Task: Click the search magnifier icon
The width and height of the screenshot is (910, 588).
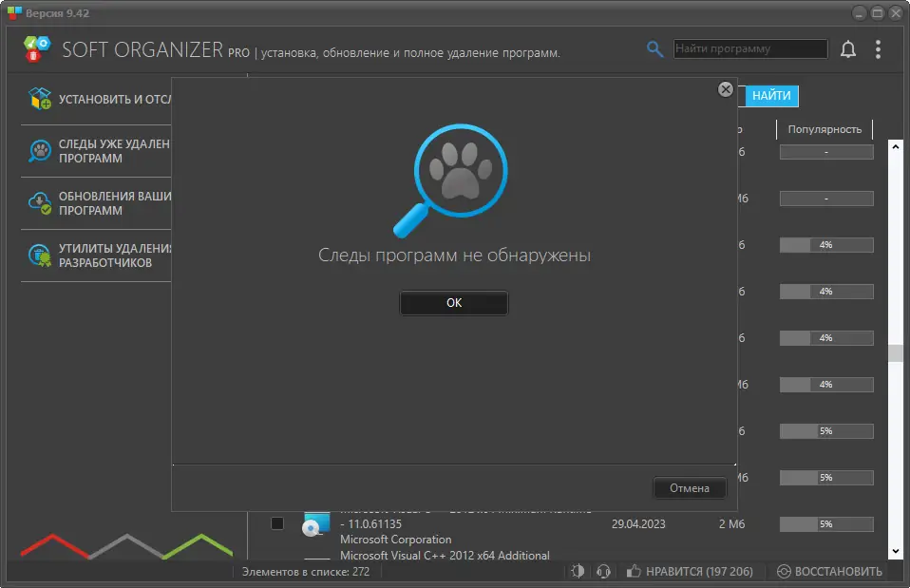Action: coord(654,49)
